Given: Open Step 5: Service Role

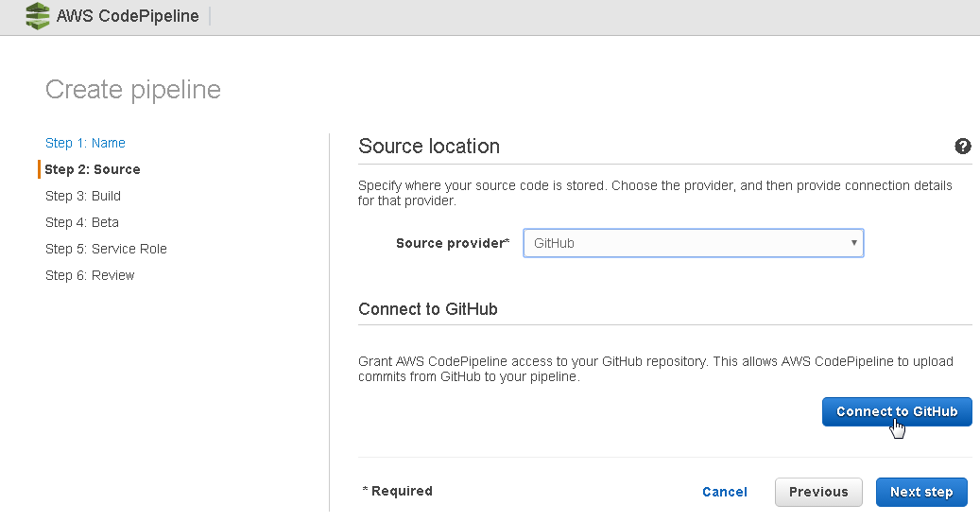Looking at the screenshot, I should pyautogui.click(x=106, y=249).
